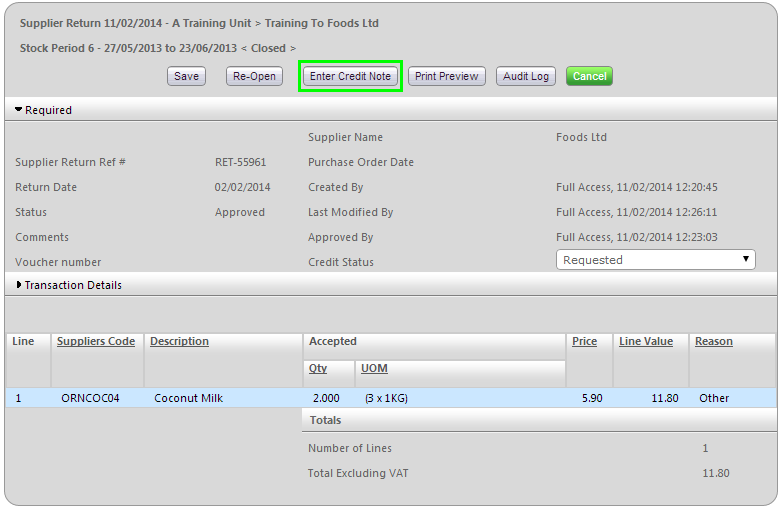Sort by Description column header
This screenshot has height=509, width=781.
179,341
